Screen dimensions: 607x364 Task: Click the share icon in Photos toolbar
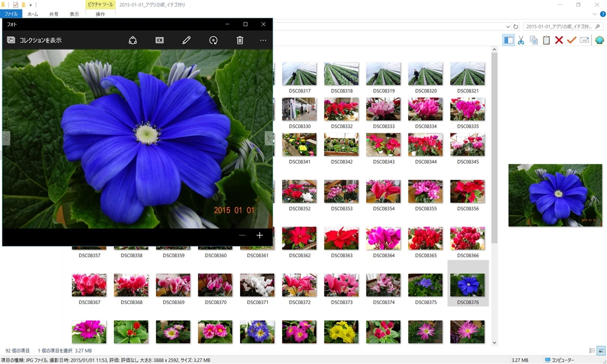[x=133, y=40]
